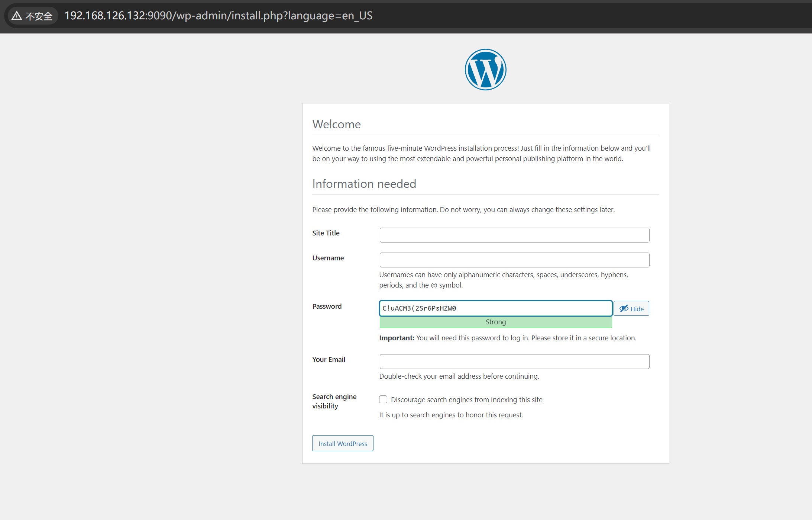Click the Password field label

pyautogui.click(x=327, y=306)
